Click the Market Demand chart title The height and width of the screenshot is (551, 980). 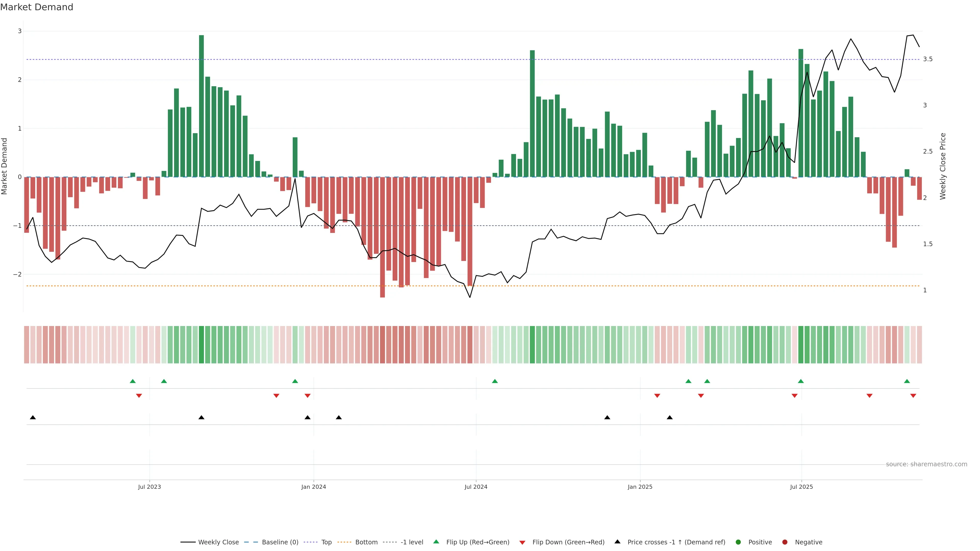coord(36,7)
